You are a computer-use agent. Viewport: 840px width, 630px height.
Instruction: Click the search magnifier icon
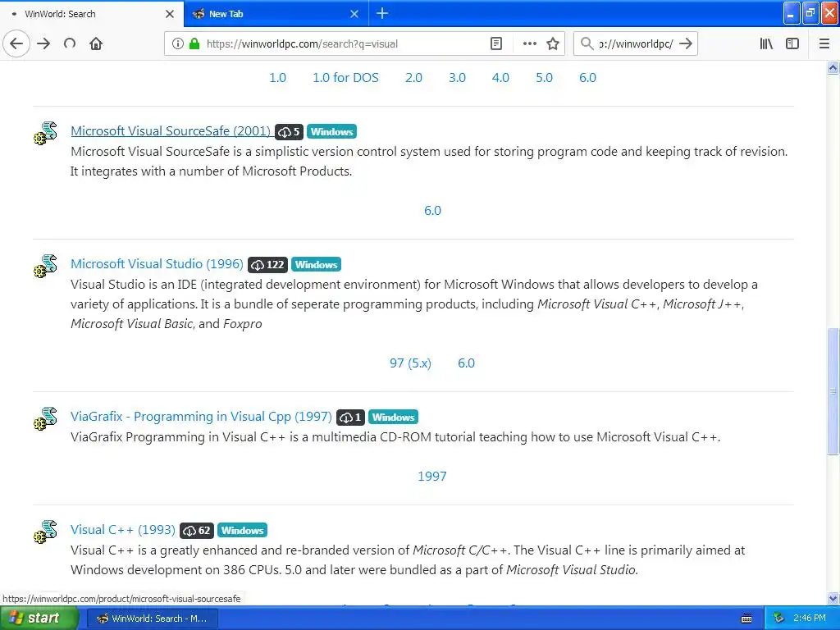pyautogui.click(x=587, y=43)
